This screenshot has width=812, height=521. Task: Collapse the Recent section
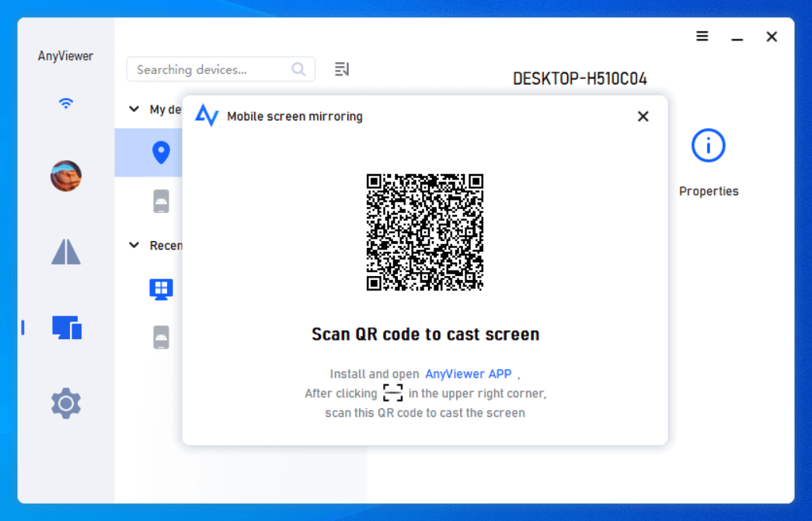(x=134, y=245)
